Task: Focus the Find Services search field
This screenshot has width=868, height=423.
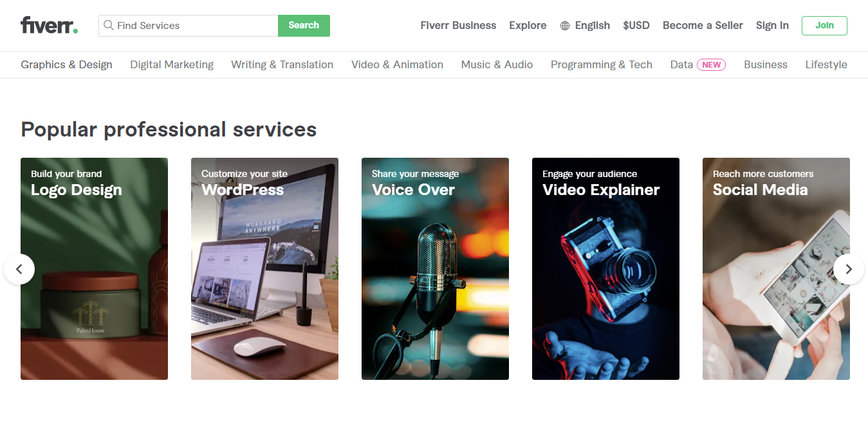Action: click(x=193, y=26)
